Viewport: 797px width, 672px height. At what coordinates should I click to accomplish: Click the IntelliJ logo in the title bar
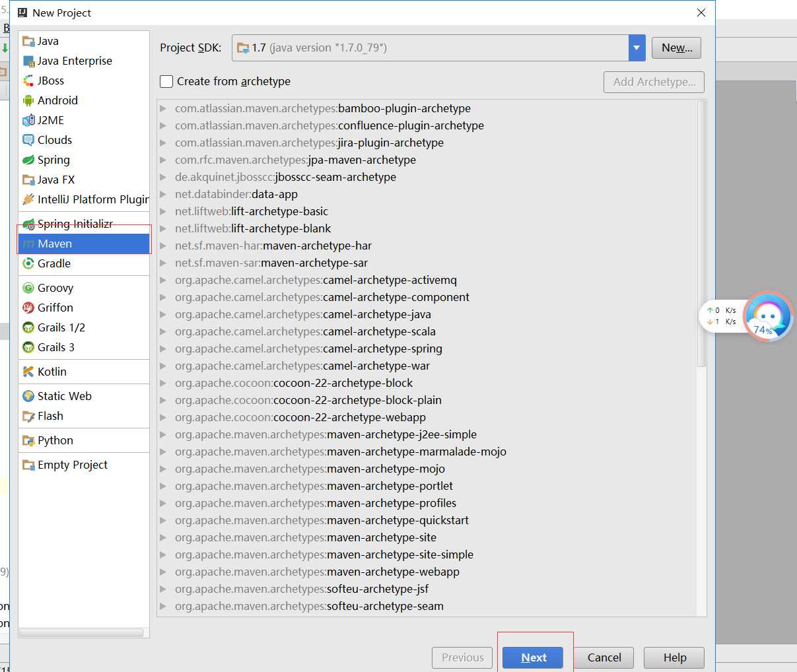point(22,13)
